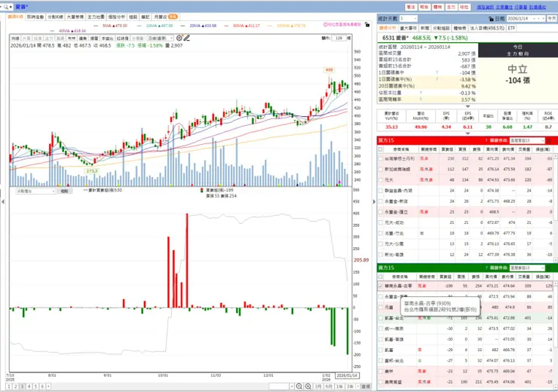Click the zoom in magnifier icon
The width and height of the screenshot is (558, 392).
(308, 386)
